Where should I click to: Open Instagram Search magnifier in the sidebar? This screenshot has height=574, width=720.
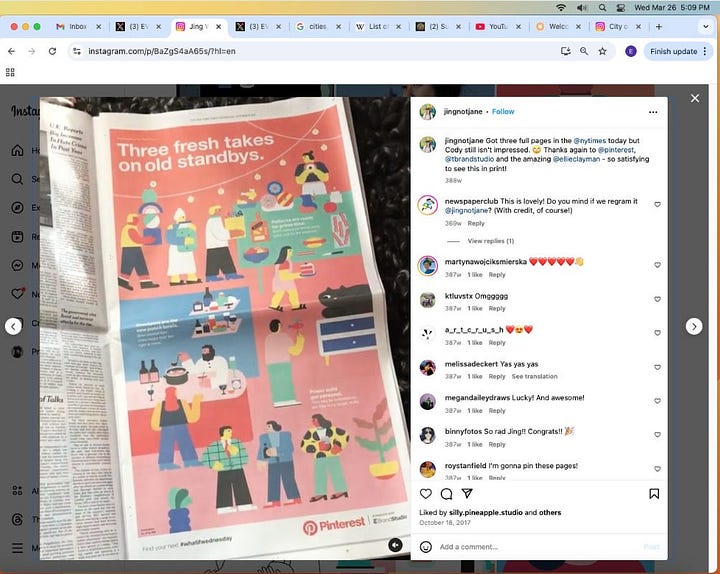[17, 179]
